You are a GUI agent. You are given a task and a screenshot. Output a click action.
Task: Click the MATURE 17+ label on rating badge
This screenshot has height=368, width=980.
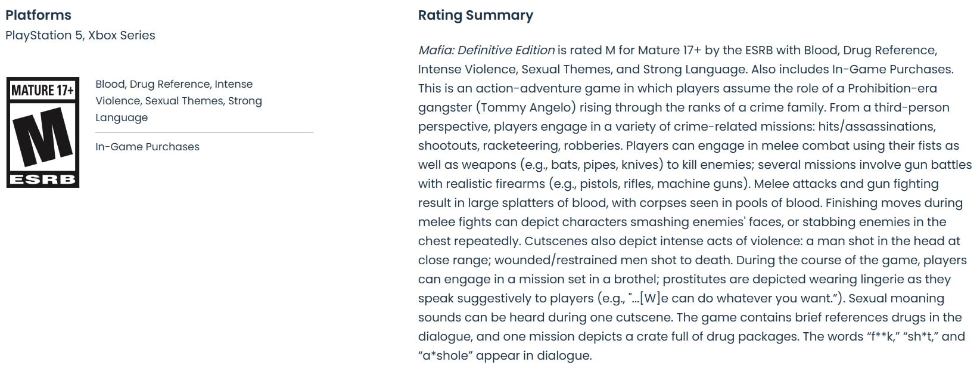point(43,91)
